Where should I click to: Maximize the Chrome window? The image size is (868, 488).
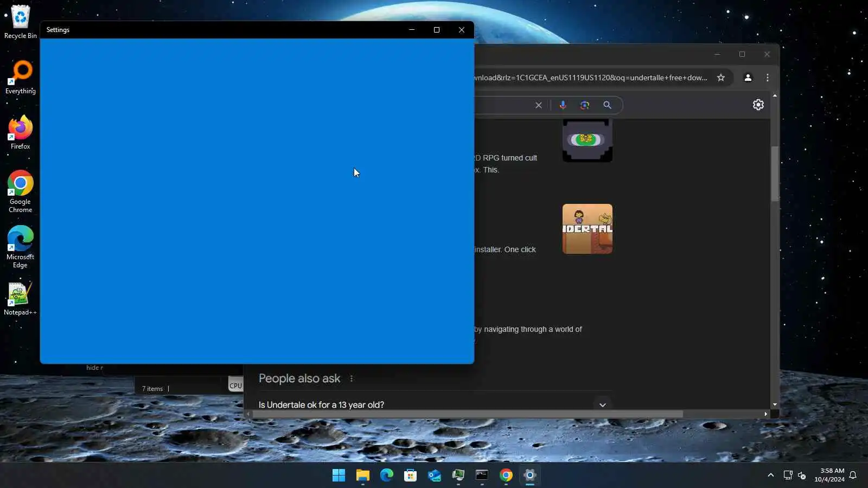742,54
